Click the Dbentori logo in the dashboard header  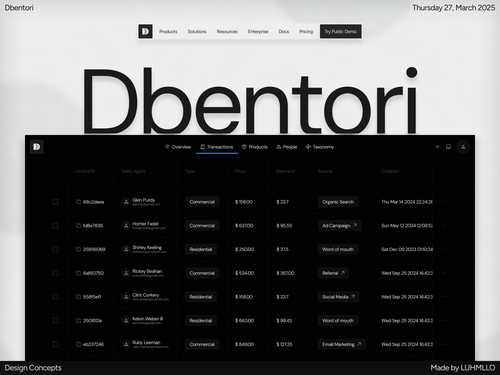coord(37,147)
